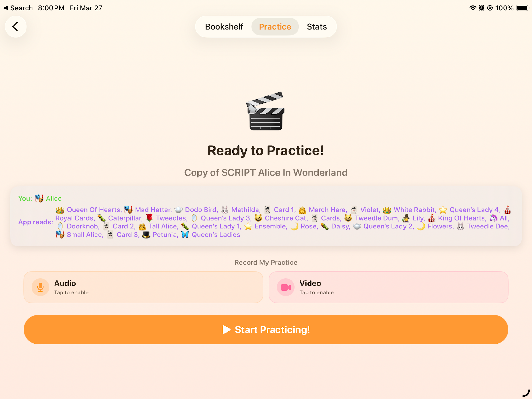This screenshot has width=532, height=399.
Task: Return to Search in status bar
Action: [x=18, y=8]
